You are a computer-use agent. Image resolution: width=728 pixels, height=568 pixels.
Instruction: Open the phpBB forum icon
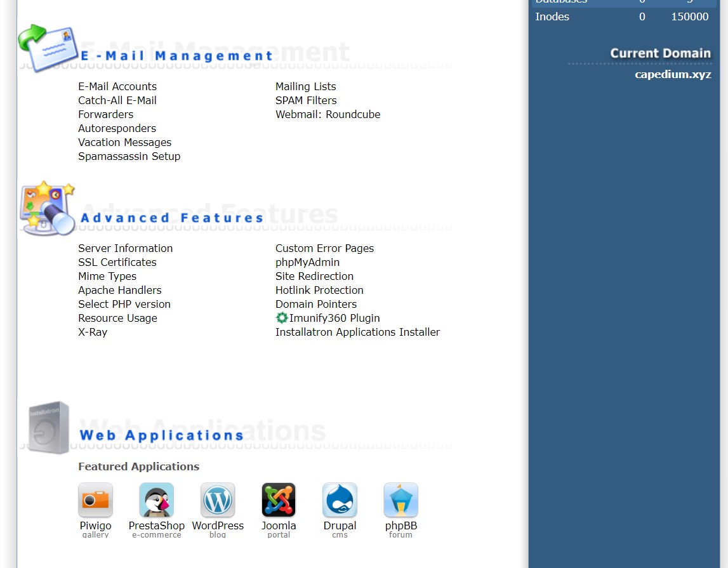tap(400, 500)
